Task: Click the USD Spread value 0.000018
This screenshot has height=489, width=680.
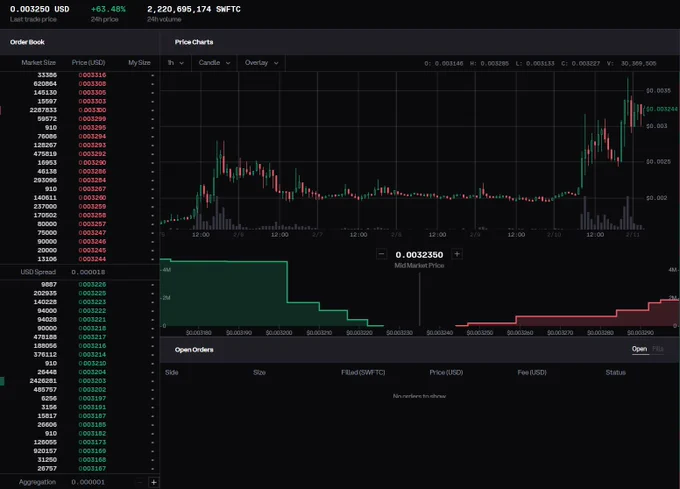Action: click(88, 272)
